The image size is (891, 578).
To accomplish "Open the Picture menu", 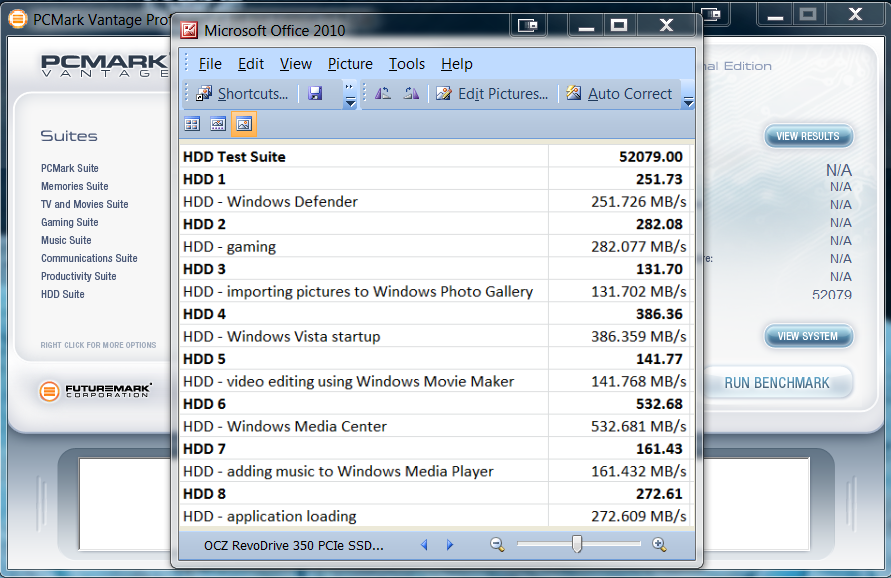I will pos(350,64).
